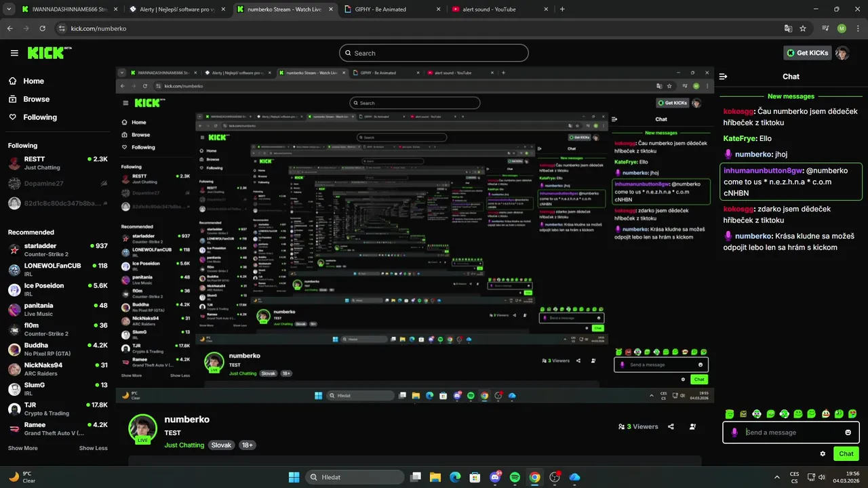This screenshot has height=488, width=868.
Task: Click the Slovak language tag
Action: pyautogui.click(x=221, y=445)
